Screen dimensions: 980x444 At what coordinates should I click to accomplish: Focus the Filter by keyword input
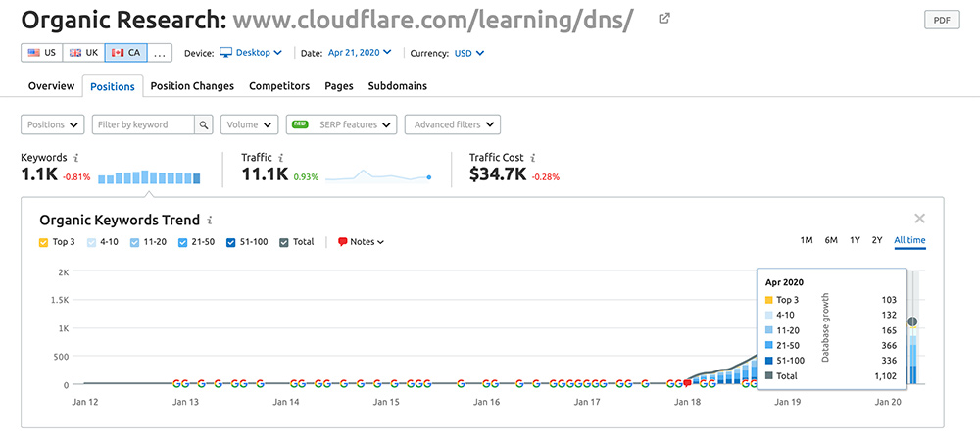tap(143, 124)
